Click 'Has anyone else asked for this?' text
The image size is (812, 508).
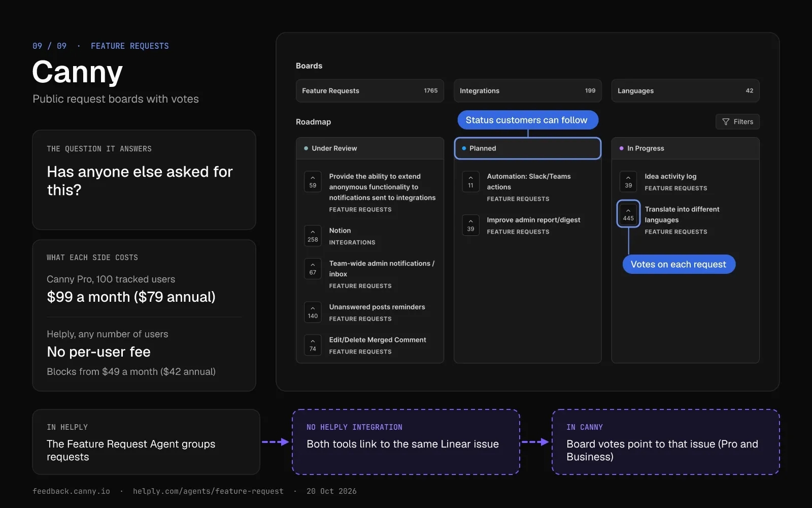point(140,181)
